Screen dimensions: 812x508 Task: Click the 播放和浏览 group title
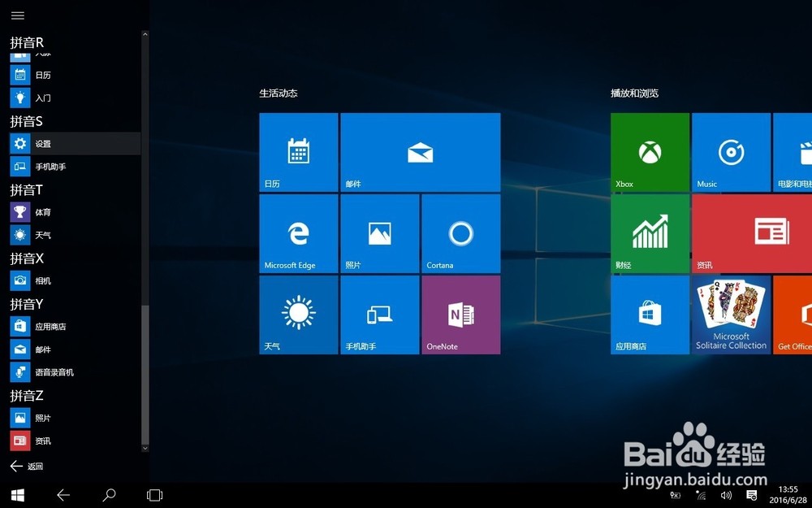coord(634,93)
